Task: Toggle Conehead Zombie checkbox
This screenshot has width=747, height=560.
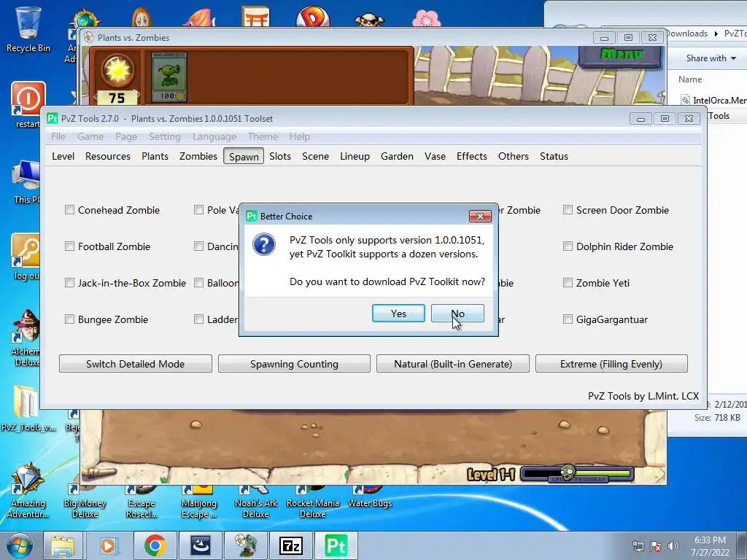Action: click(69, 209)
